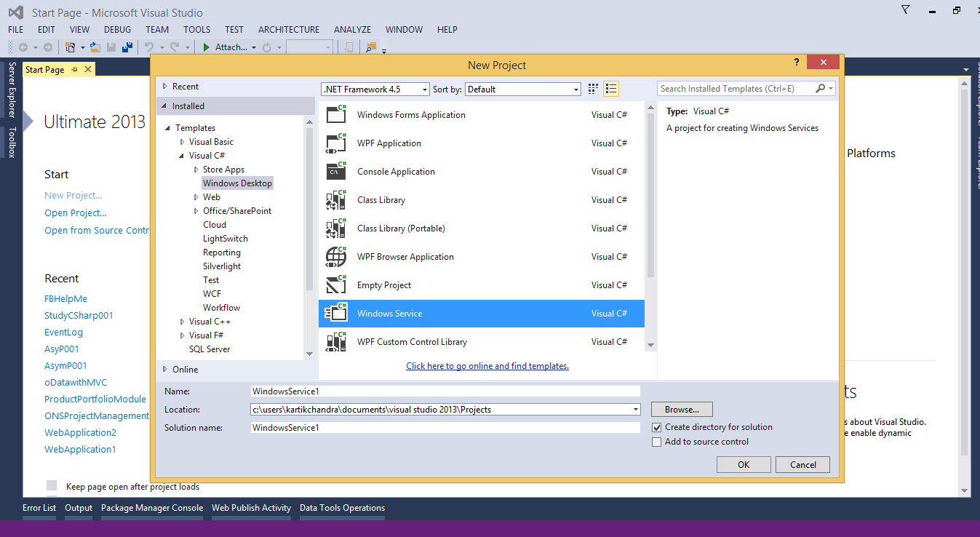The image size is (980, 537).
Task: Select the Class Library (Portable) template icon
Action: [336, 228]
